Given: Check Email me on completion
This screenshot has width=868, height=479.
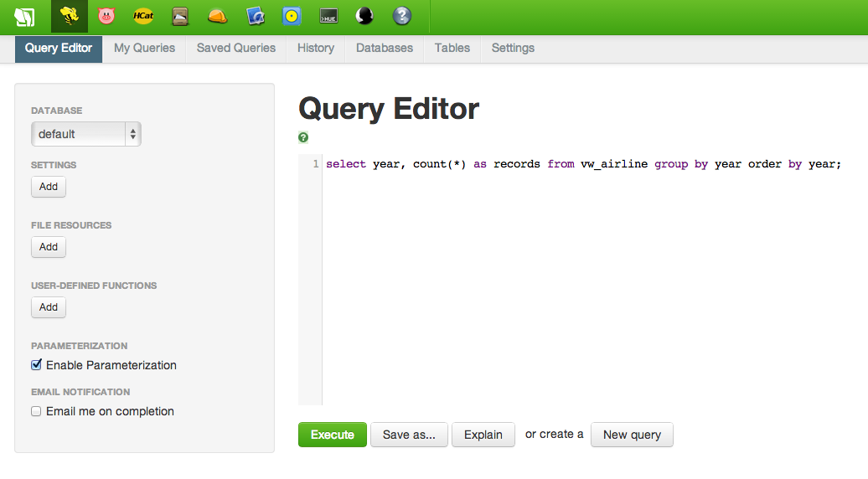Looking at the screenshot, I should click(36, 411).
